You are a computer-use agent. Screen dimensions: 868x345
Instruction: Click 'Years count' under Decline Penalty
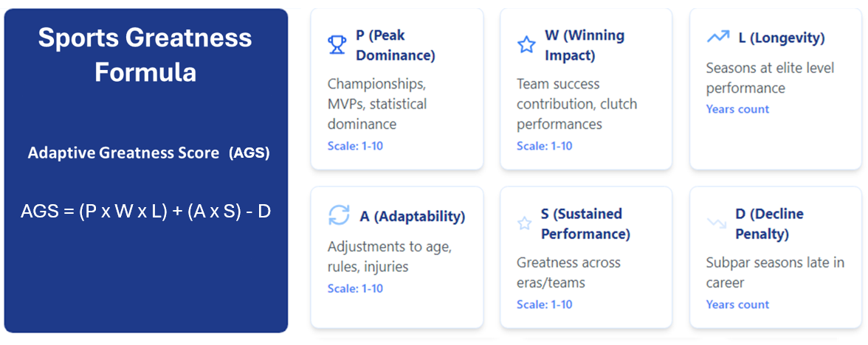(x=737, y=304)
